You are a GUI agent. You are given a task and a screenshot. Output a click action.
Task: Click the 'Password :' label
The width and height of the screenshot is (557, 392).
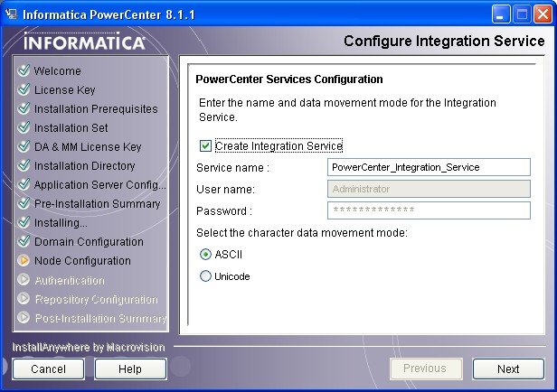[224, 211]
